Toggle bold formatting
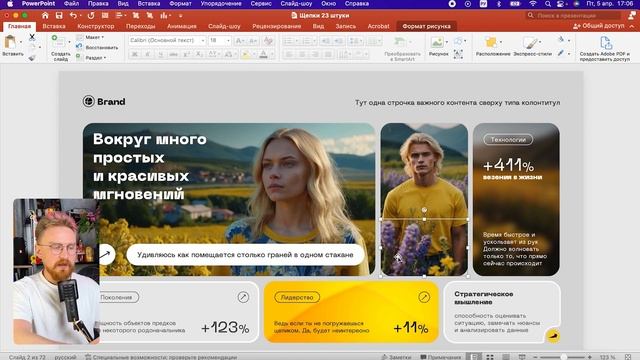640x360 pixels. tap(135, 54)
